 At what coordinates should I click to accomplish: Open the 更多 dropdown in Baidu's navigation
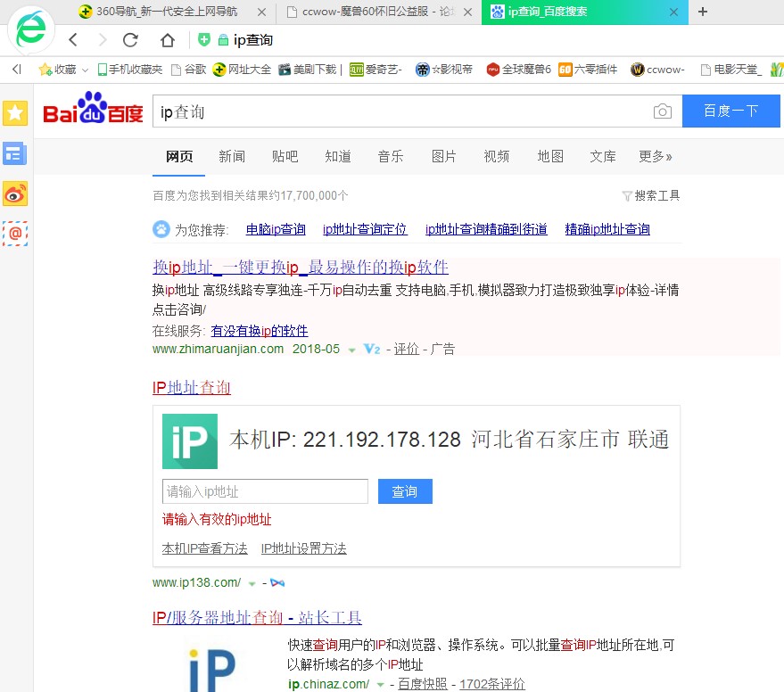pyautogui.click(x=656, y=156)
